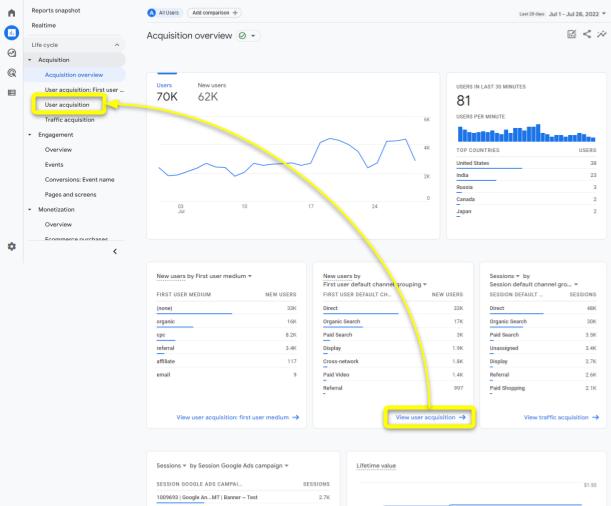Open the Explore icon in left rail

pyautogui.click(x=12, y=53)
